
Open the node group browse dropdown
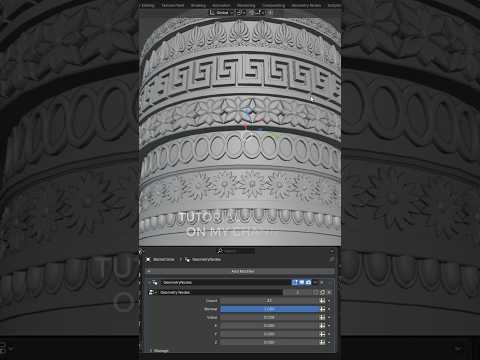coord(152,292)
